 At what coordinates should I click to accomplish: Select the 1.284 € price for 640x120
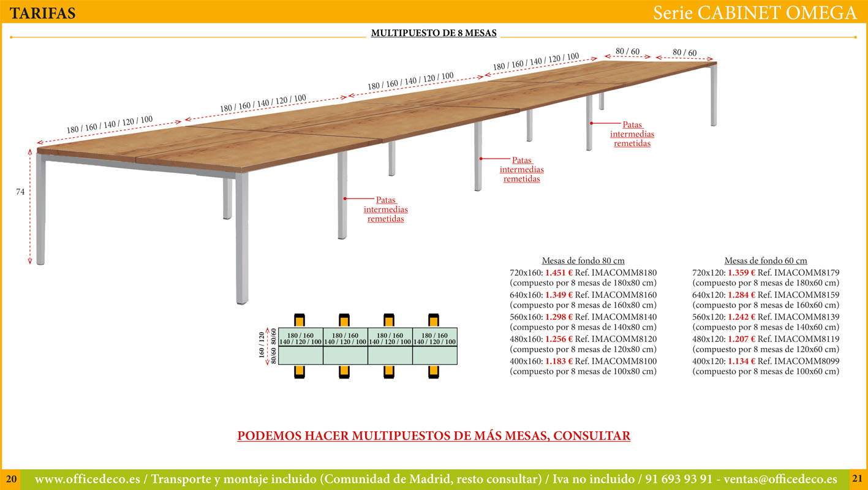tap(741, 295)
